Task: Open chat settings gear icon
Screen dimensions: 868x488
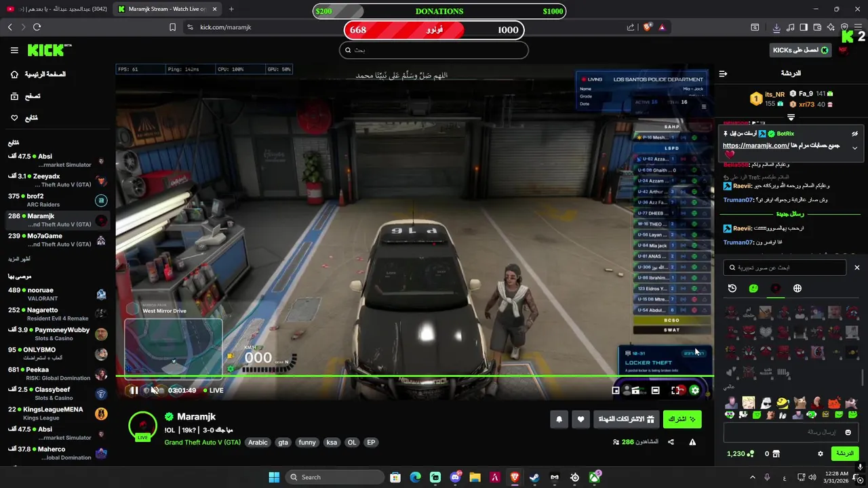Action: (820, 453)
